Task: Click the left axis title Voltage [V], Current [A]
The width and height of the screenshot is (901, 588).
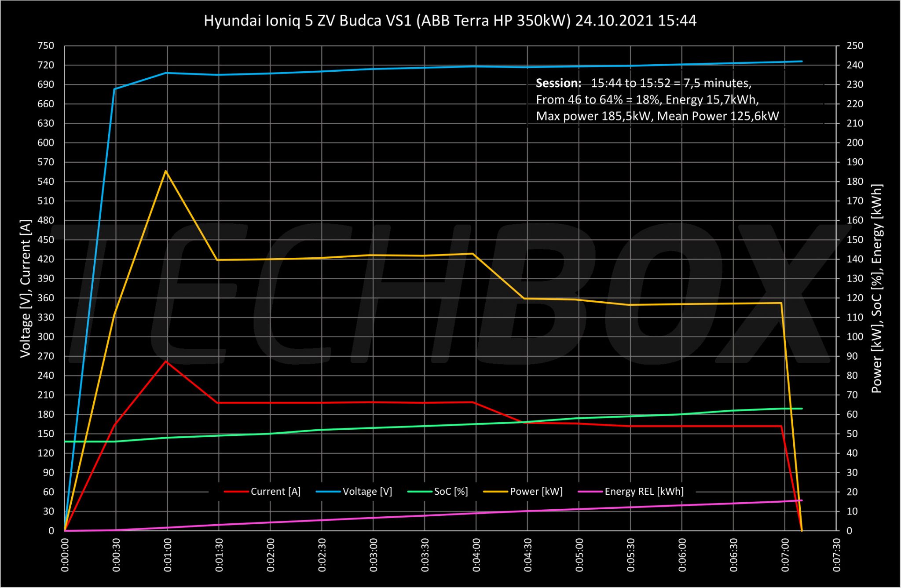Action: click(26, 289)
